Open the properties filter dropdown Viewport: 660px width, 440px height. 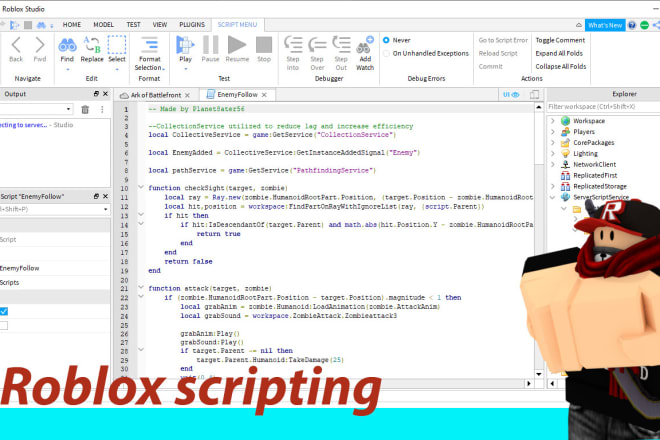(x=105, y=209)
